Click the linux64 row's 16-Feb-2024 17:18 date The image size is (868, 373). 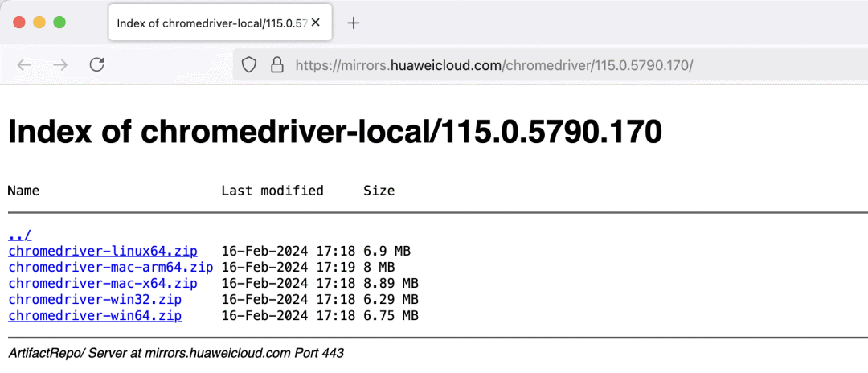click(289, 252)
